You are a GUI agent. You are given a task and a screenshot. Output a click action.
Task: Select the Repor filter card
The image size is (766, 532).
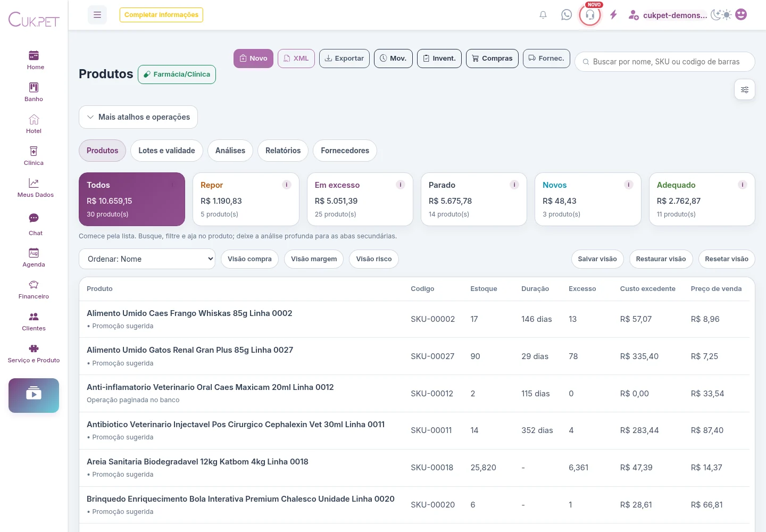246,199
